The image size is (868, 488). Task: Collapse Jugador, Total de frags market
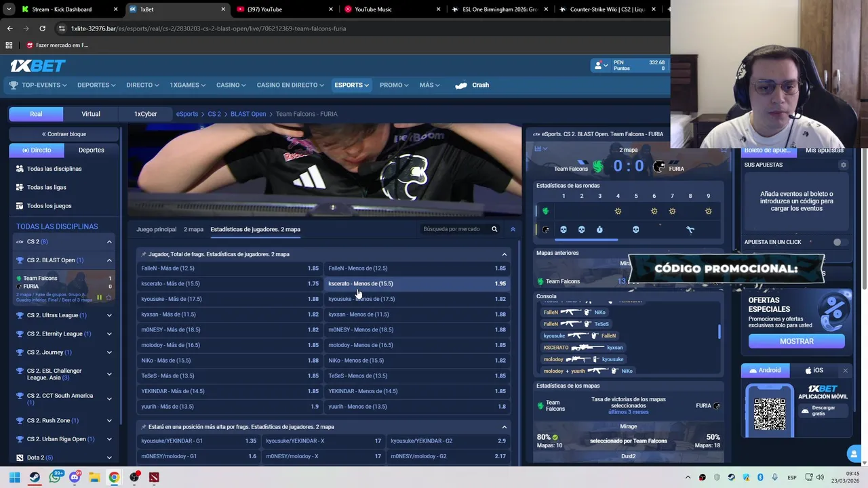(504, 254)
